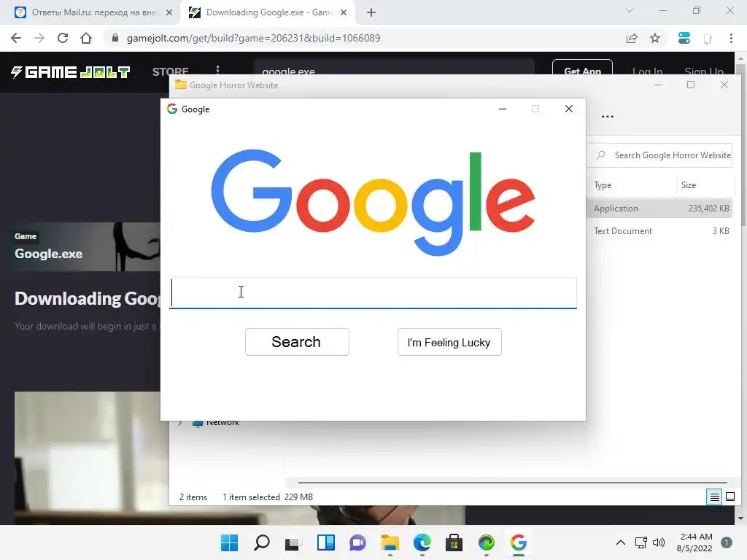Open File Explorer see more dots menu
The height and width of the screenshot is (560, 747).
[x=608, y=116]
